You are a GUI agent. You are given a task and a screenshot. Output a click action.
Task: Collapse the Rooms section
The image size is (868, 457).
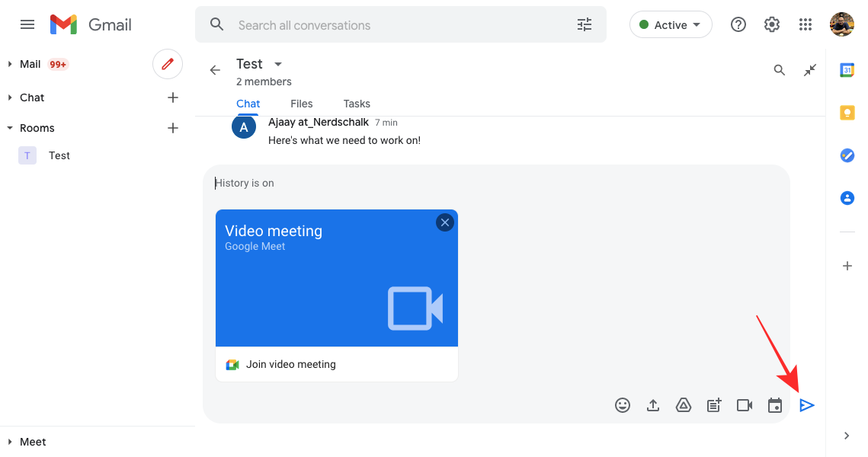(x=10, y=128)
